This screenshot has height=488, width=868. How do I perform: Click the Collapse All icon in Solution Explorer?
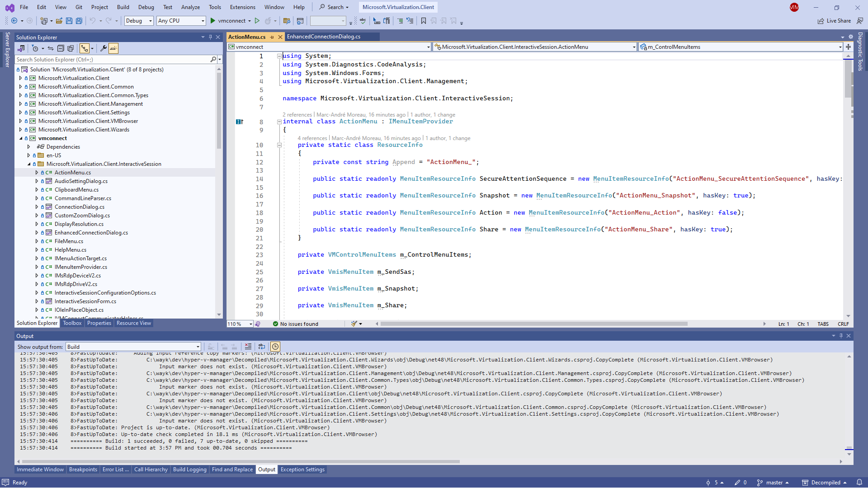[61, 48]
